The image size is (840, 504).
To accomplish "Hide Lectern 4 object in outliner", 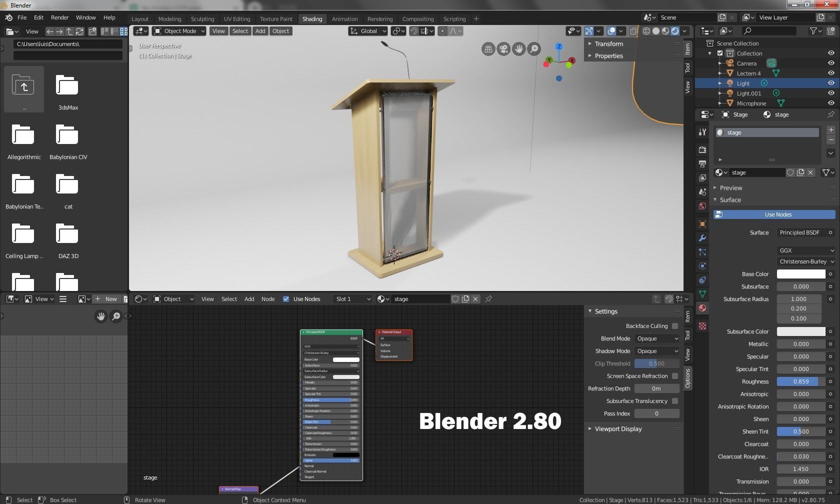I will click(x=831, y=73).
